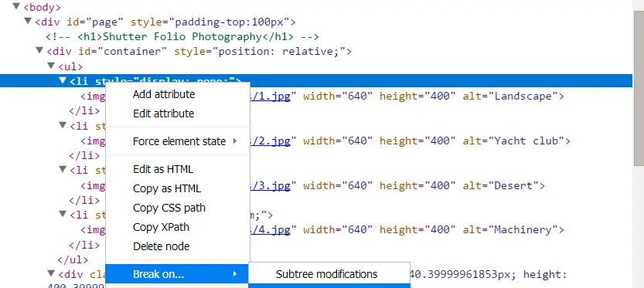This screenshot has height=288, width=644.
Task: Open the 4.jpg image source link
Action: [273, 229]
